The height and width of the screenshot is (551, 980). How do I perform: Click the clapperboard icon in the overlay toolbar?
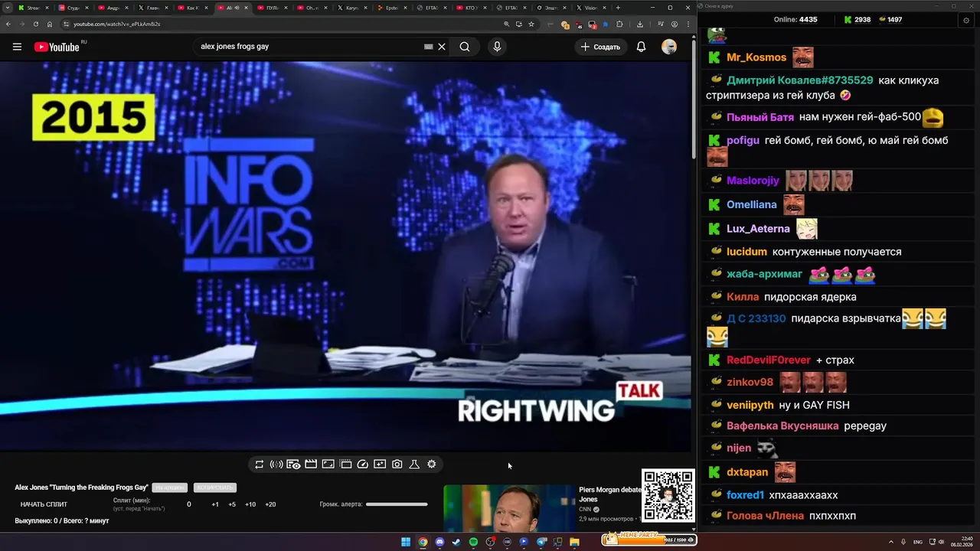point(311,465)
